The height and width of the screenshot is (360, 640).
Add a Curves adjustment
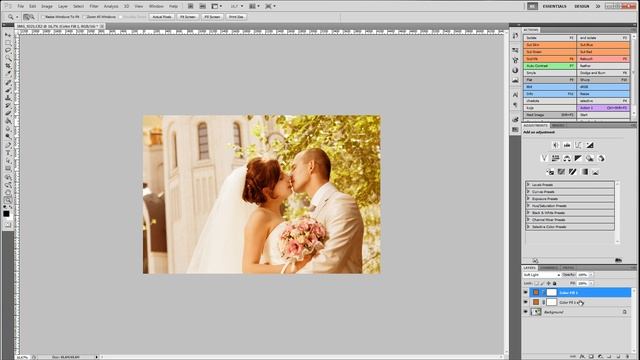point(578,145)
